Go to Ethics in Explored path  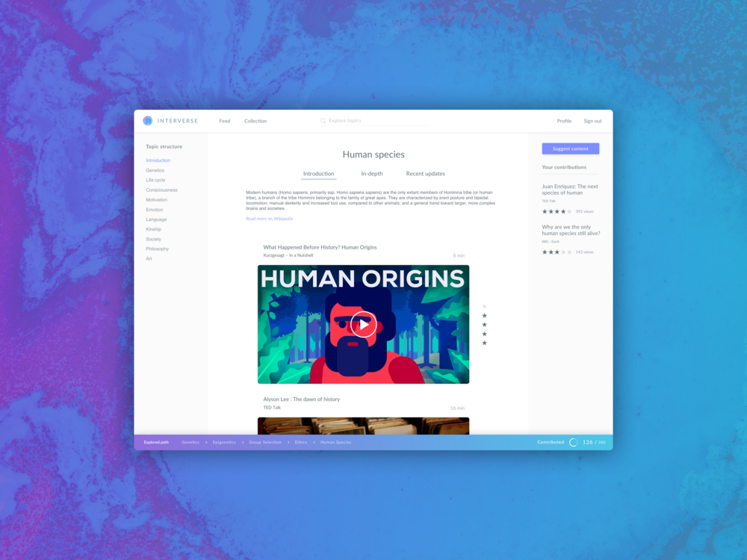(x=301, y=442)
